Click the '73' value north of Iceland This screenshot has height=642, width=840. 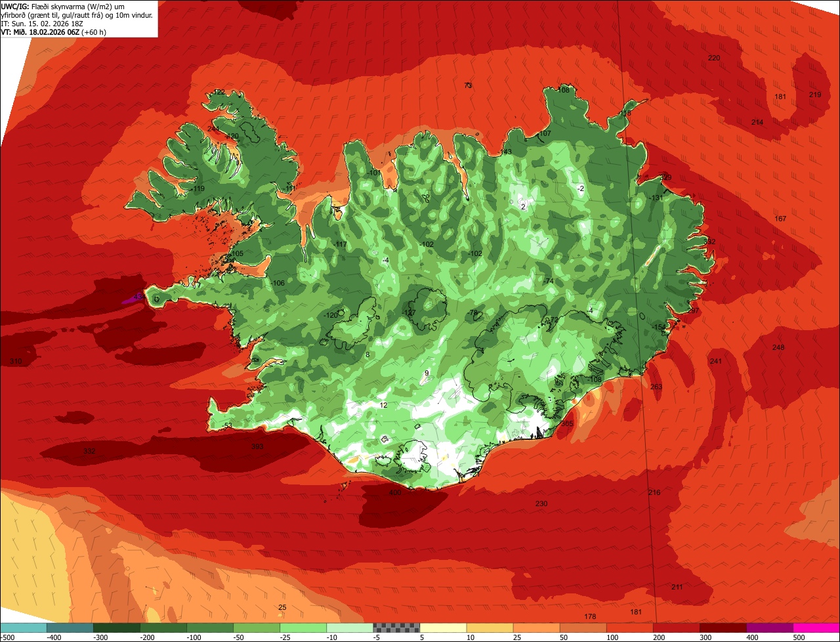[x=468, y=85]
